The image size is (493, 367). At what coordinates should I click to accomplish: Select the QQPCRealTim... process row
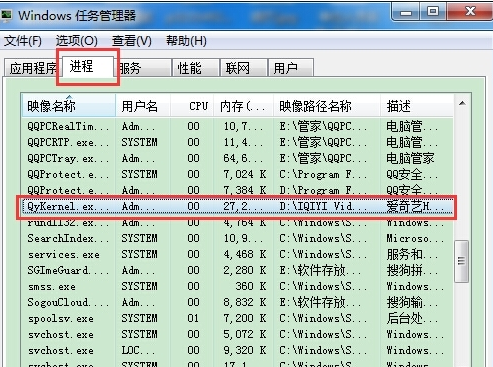pyautogui.click(x=237, y=126)
